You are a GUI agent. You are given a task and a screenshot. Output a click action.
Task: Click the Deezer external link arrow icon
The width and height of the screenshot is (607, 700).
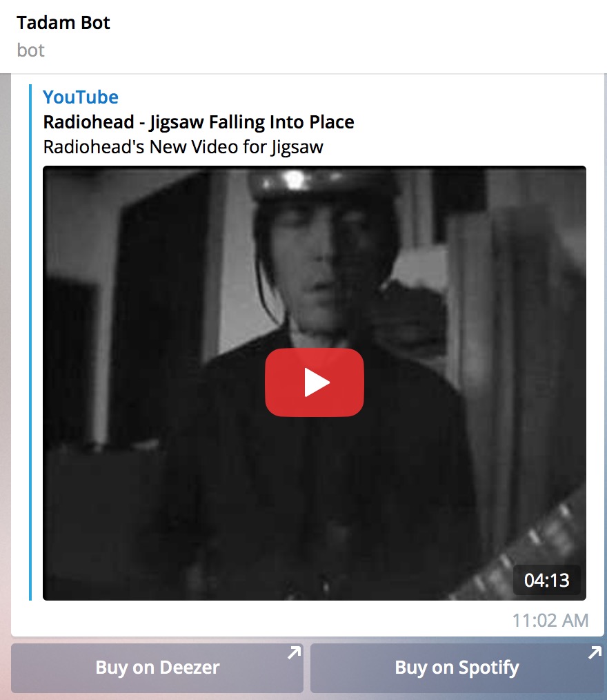[x=295, y=653]
